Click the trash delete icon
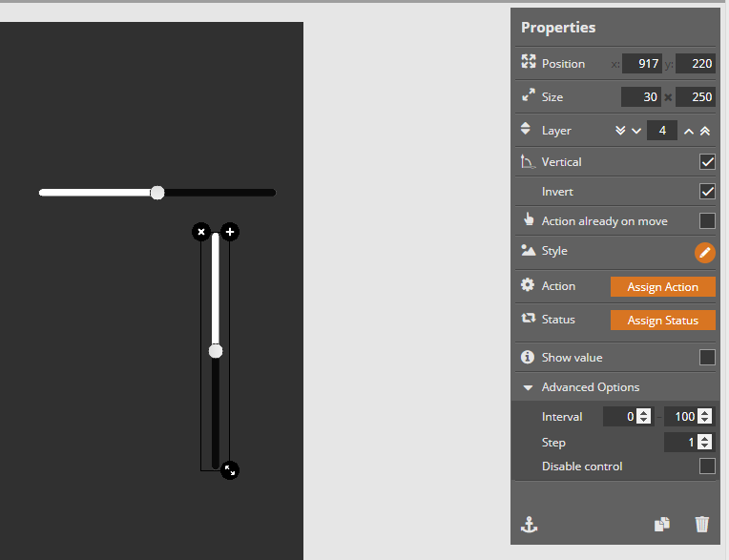729x560 pixels. click(702, 524)
